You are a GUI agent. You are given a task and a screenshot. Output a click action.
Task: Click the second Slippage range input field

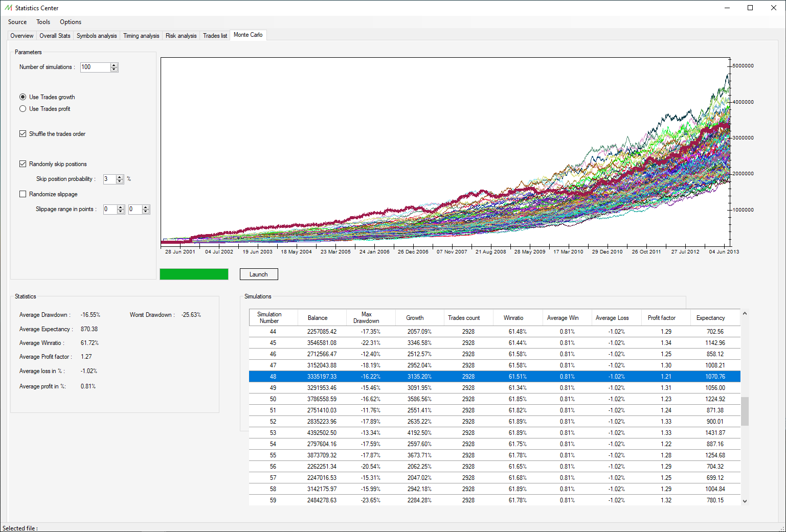135,209
